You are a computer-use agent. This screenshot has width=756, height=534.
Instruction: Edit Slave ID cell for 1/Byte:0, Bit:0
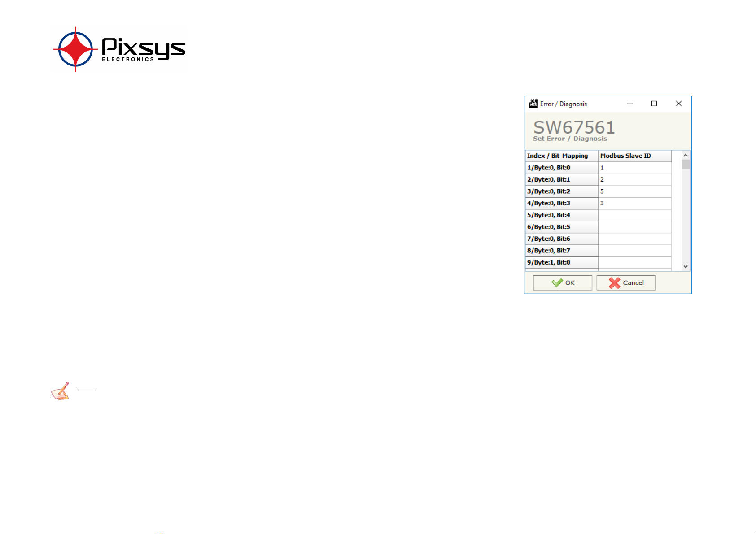click(x=635, y=168)
